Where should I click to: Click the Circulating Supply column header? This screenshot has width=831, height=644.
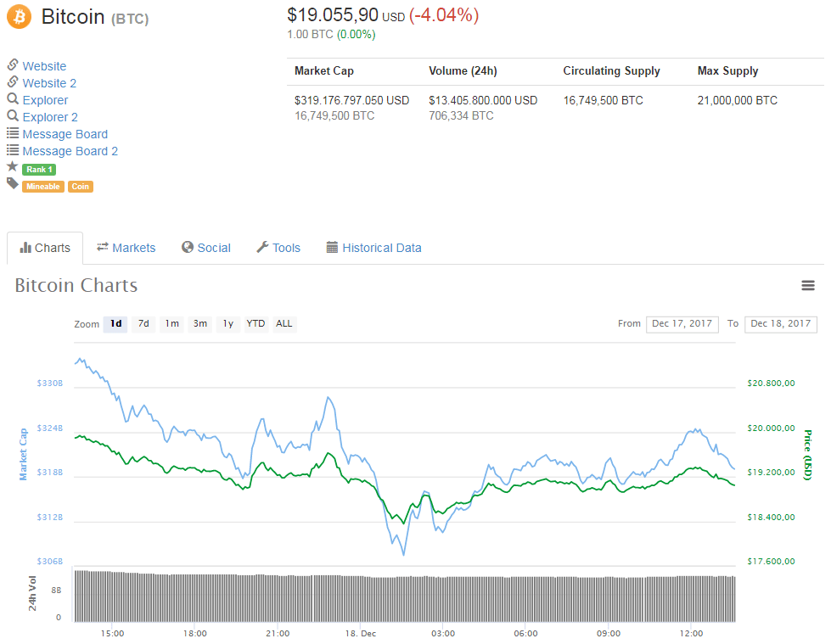(x=612, y=71)
